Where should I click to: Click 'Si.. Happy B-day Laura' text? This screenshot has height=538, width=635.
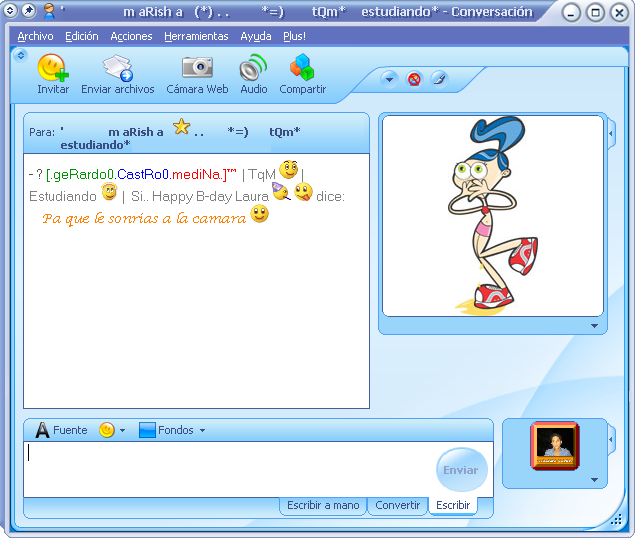click(200, 196)
